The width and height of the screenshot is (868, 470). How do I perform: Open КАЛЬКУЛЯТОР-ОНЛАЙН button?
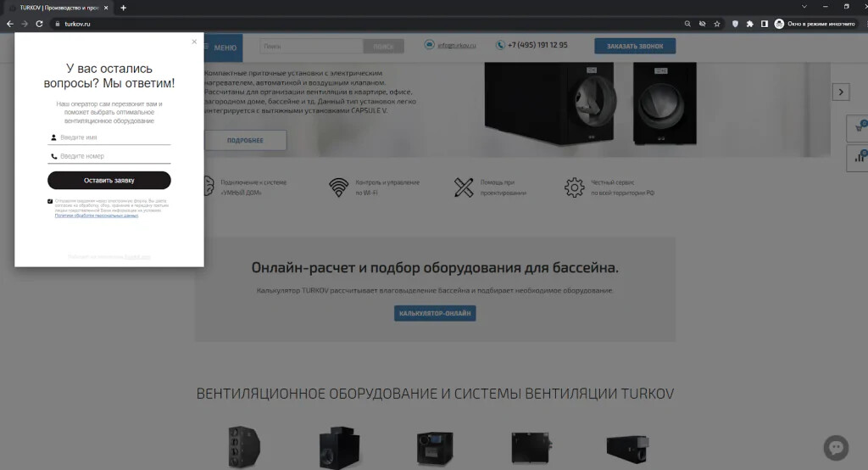coord(435,313)
